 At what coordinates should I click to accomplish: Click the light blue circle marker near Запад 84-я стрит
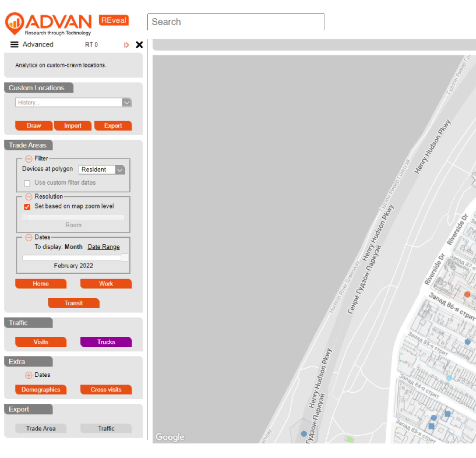pos(449,378)
